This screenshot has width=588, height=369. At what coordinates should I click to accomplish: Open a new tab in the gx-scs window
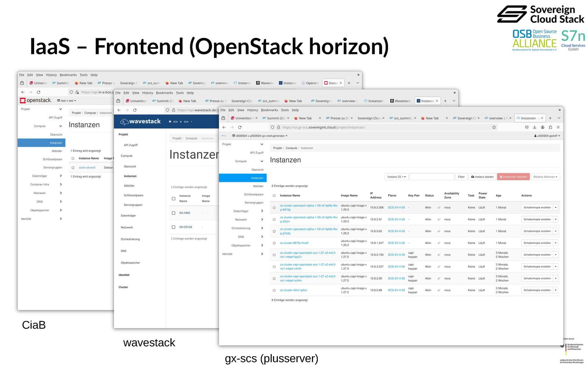click(550, 118)
